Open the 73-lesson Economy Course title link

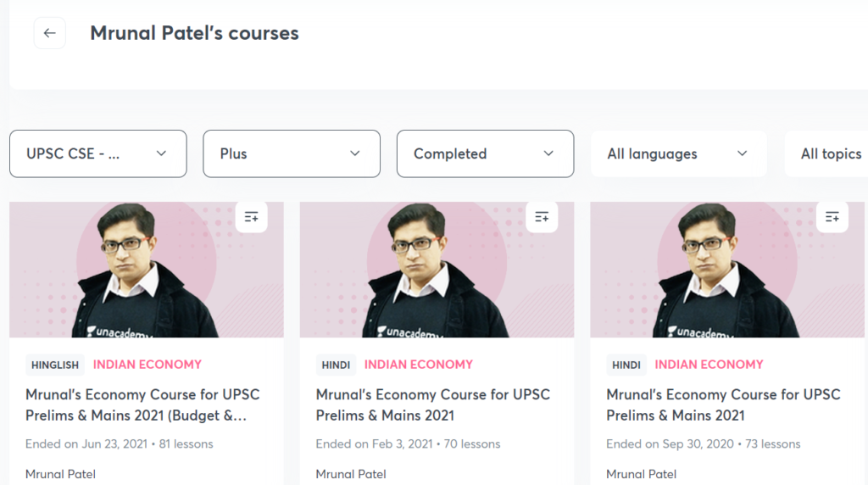(x=723, y=404)
